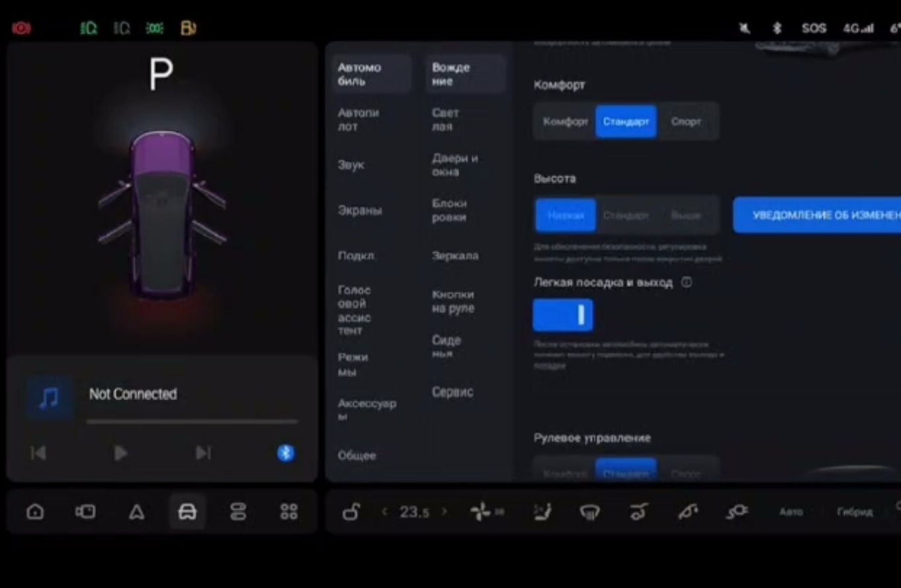
Task: Select the Светлая submenu
Action: pos(446,120)
